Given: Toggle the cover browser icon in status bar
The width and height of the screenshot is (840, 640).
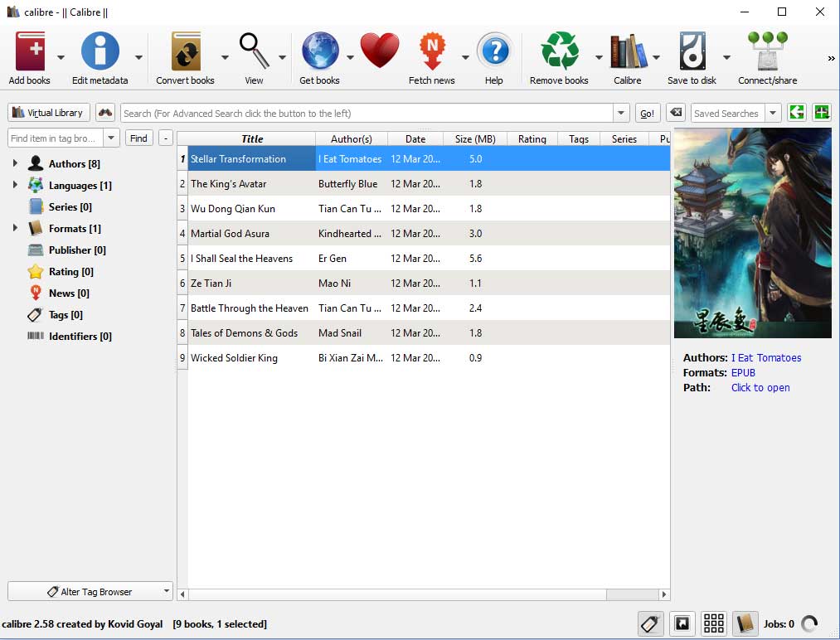Looking at the screenshot, I should tap(682, 624).
